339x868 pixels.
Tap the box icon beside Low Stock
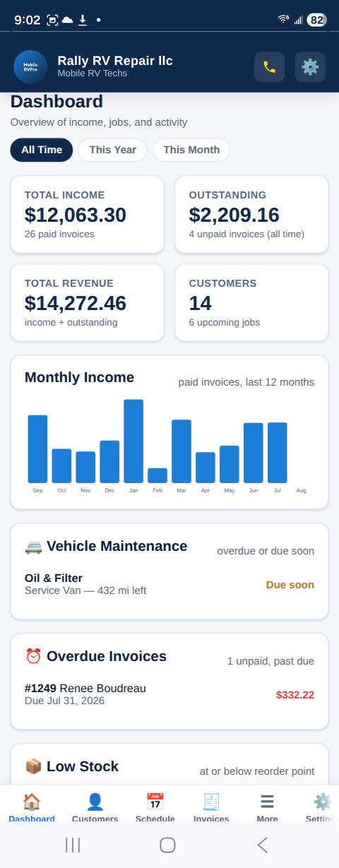point(33,767)
